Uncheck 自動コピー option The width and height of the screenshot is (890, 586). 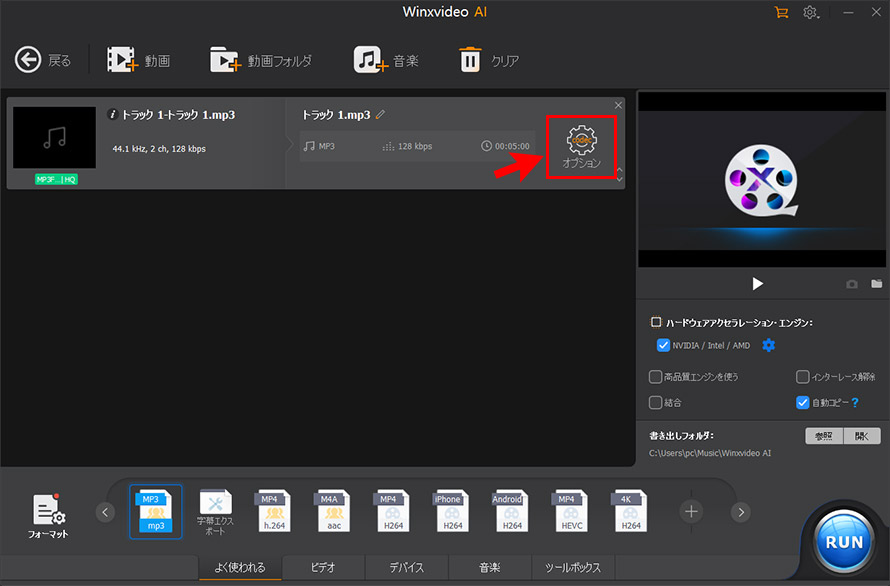point(803,403)
